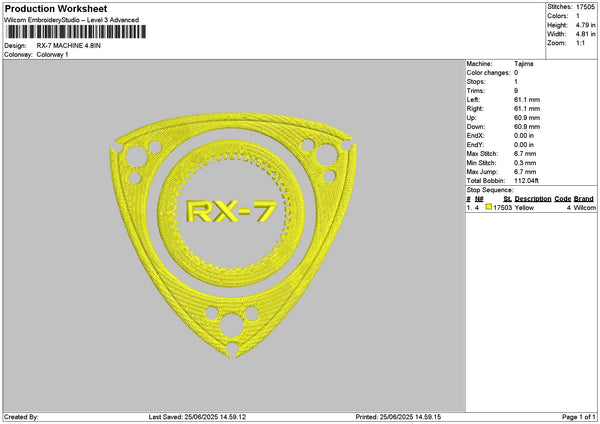Select the 'Production Worksheet' title
600x424 pixels.
(x=56, y=9)
